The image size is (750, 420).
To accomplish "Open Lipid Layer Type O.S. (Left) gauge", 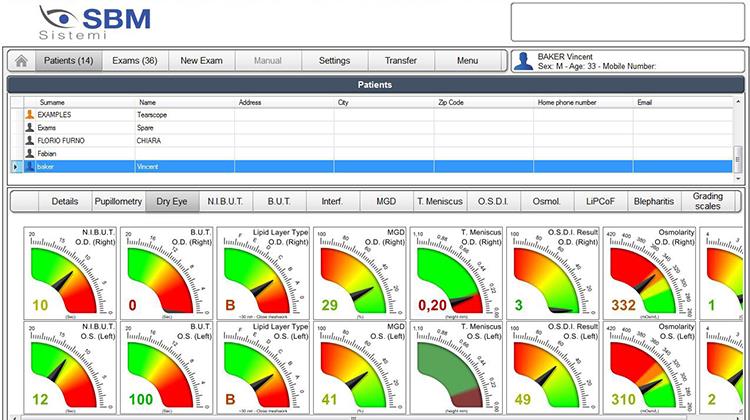I will point(263,367).
